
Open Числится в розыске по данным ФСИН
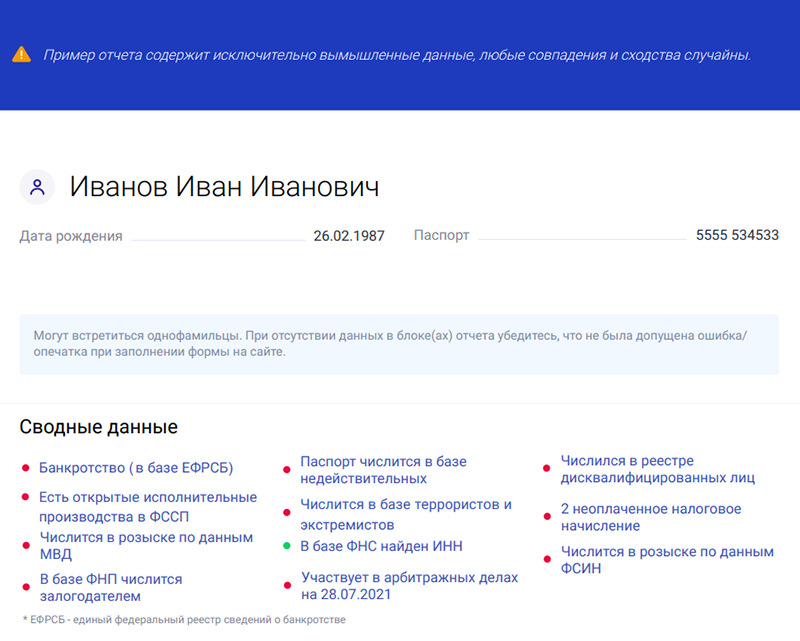pos(667,560)
